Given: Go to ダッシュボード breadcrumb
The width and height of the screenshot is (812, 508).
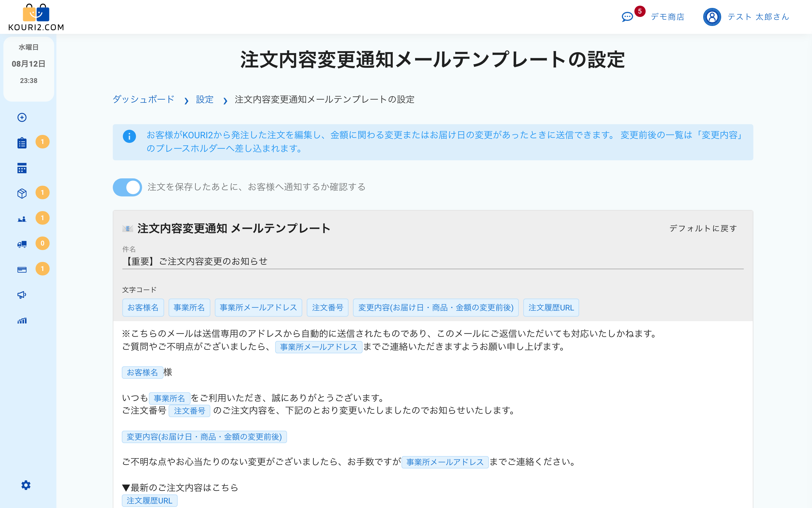Looking at the screenshot, I should (x=143, y=99).
